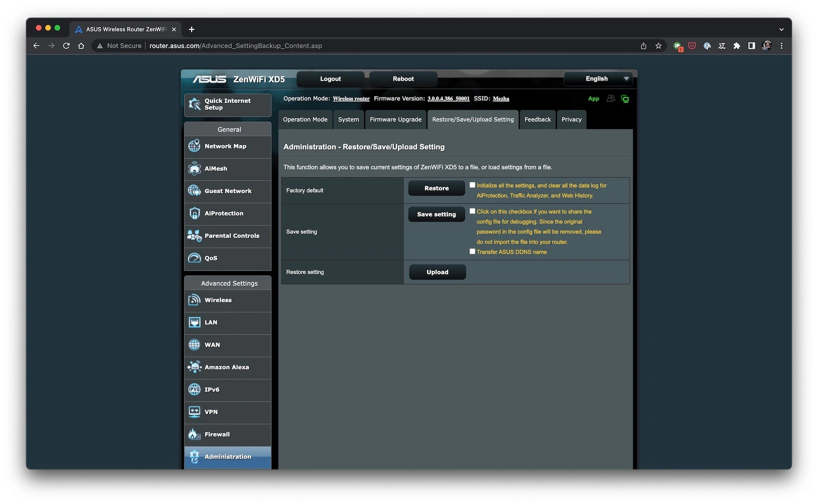Click the Reboot button
This screenshot has height=504, width=818.
(403, 79)
